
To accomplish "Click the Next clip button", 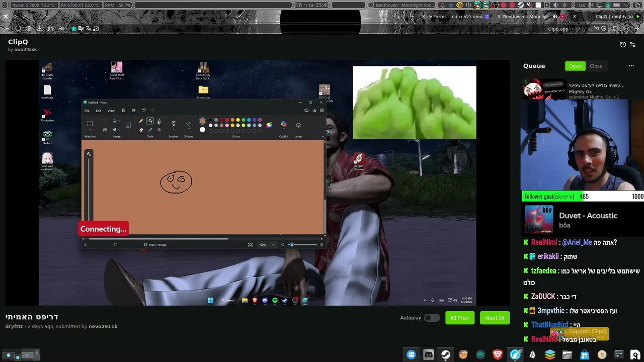I will (x=495, y=318).
